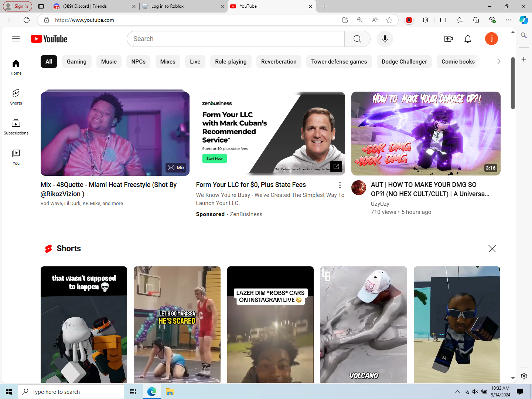The height and width of the screenshot is (399, 532).
Task: Start voice search with microphone icon
Action: (385, 39)
